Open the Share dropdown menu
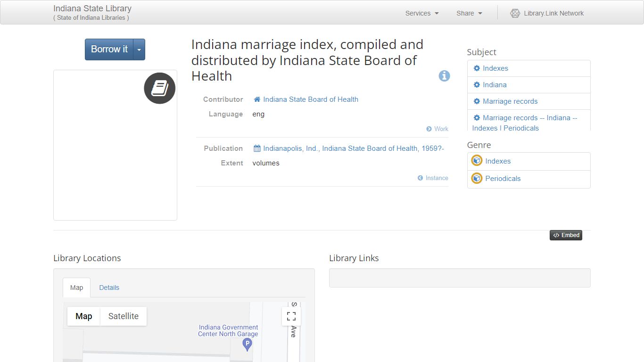644x362 pixels. point(469,13)
